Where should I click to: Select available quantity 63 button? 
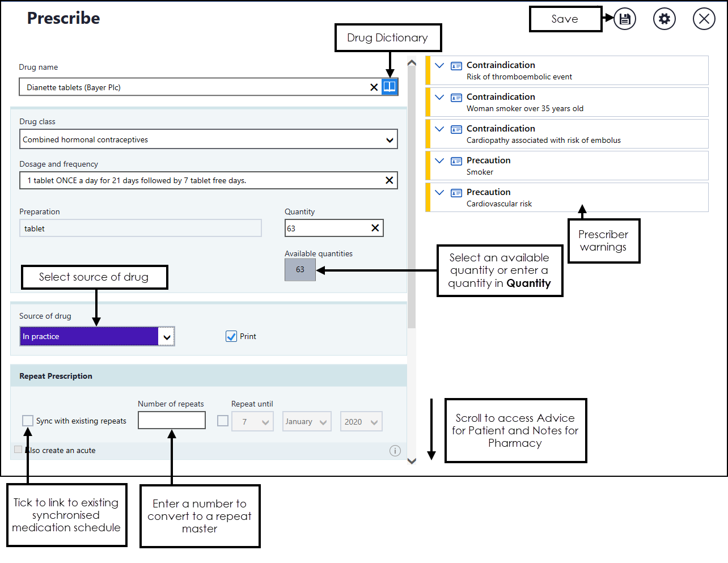pos(300,269)
